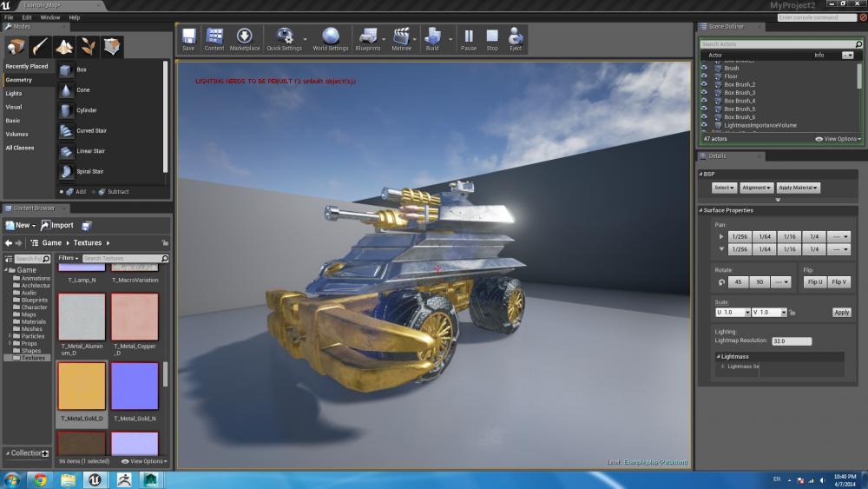Select the T_Metal_Gold_D texture thumbnail

pyautogui.click(x=82, y=387)
